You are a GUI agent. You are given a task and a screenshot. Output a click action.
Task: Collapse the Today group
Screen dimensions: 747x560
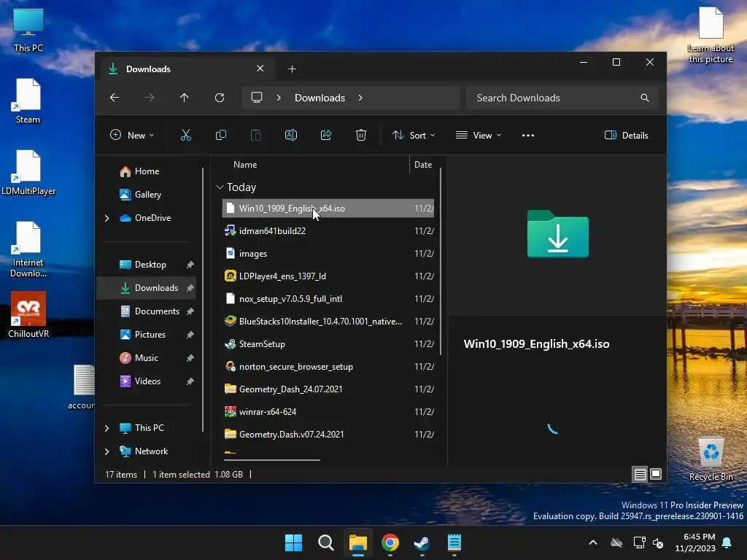click(x=220, y=187)
